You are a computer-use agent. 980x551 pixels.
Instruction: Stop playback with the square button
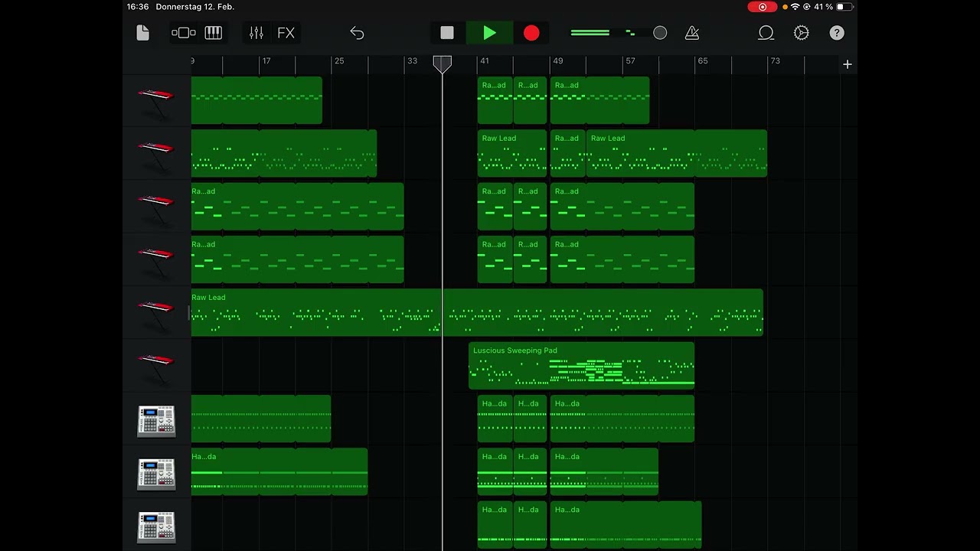[447, 33]
